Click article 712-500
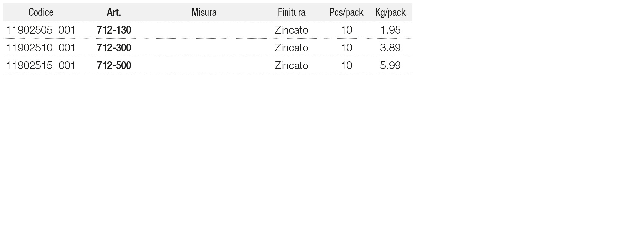This screenshot has width=644, height=249. tap(114, 65)
